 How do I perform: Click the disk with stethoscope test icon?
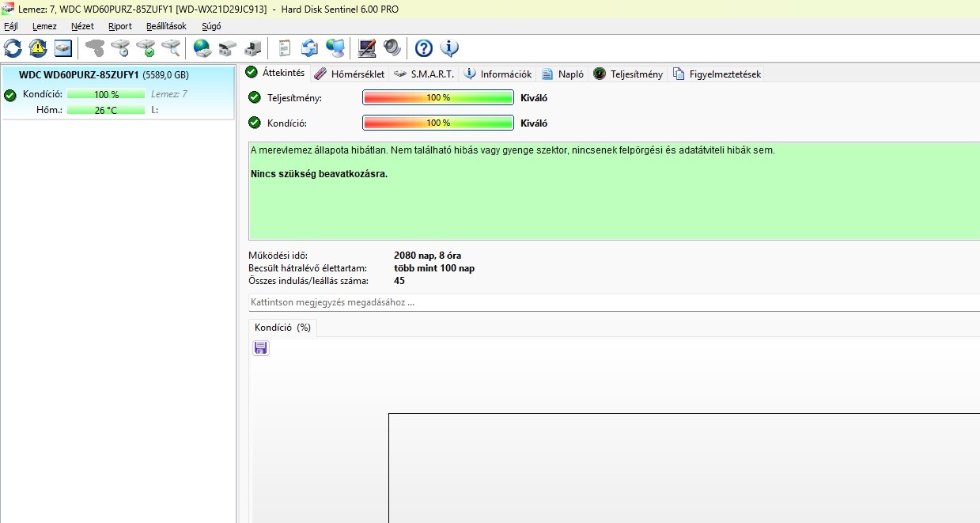pyautogui.click(x=96, y=48)
